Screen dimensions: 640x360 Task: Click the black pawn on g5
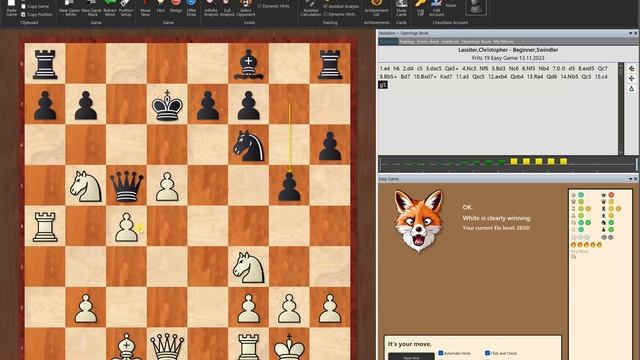(289, 186)
